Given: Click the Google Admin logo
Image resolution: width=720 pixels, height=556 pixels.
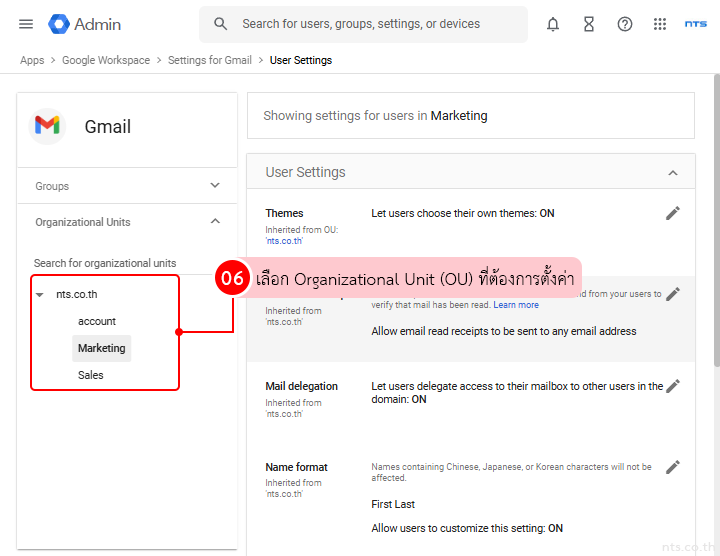Looking at the screenshot, I should (x=84, y=24).
